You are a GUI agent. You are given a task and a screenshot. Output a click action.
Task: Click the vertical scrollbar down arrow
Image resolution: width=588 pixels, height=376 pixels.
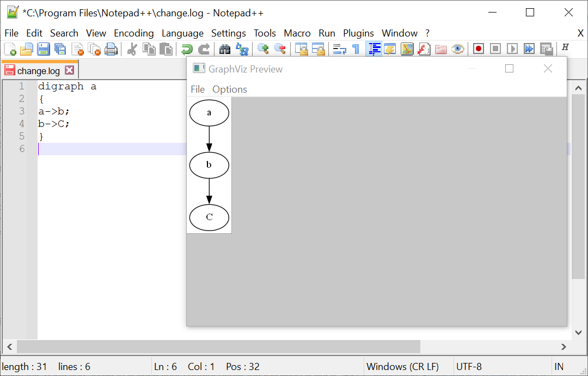coord(578,332)
